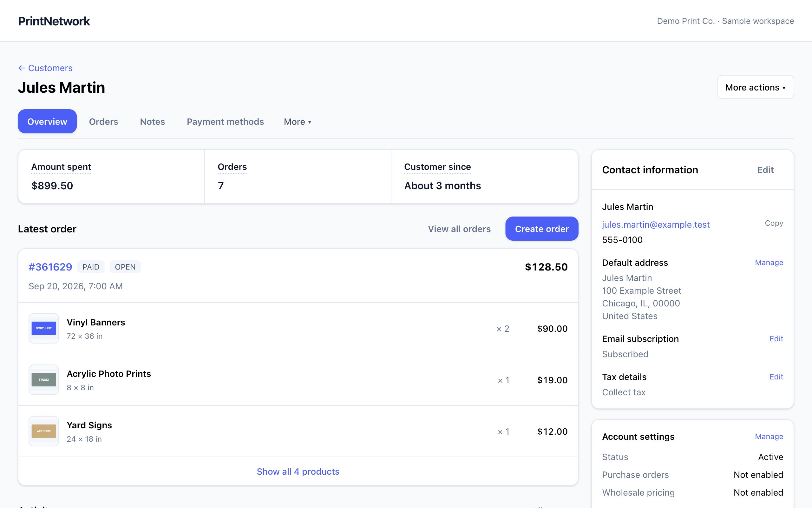Switch to the Orders tab

click(103, 122)
